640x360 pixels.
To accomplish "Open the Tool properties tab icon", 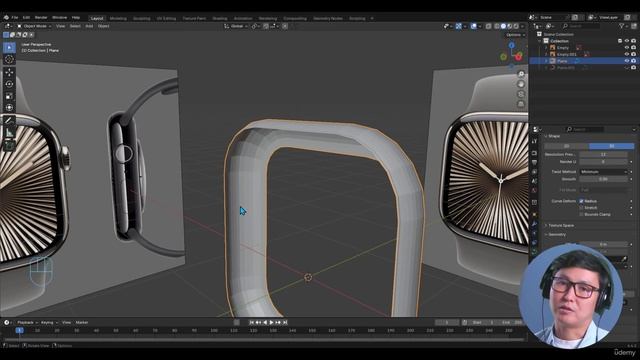I will [534, 141].
